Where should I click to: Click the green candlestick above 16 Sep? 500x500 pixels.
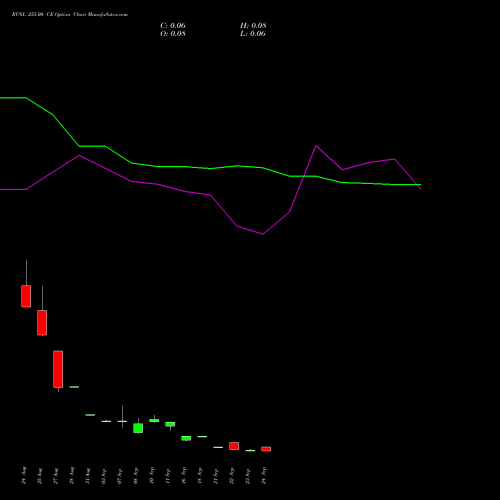pos(186,438)
